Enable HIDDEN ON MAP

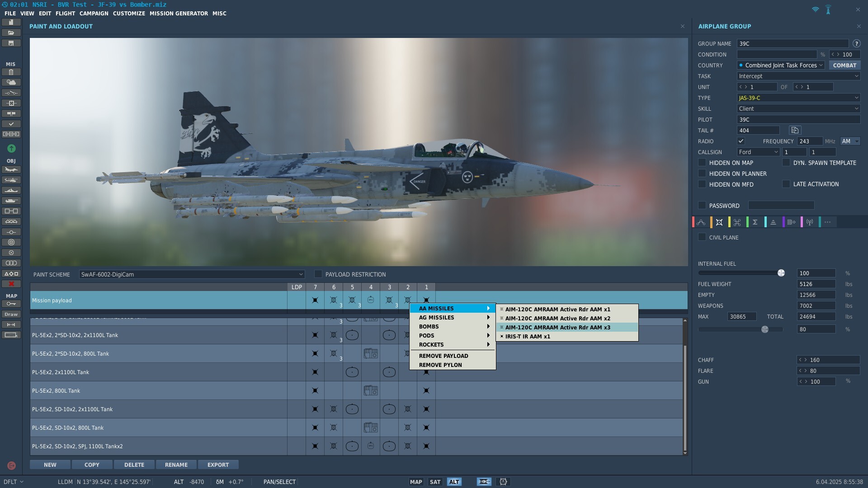(x=702, y=162)
